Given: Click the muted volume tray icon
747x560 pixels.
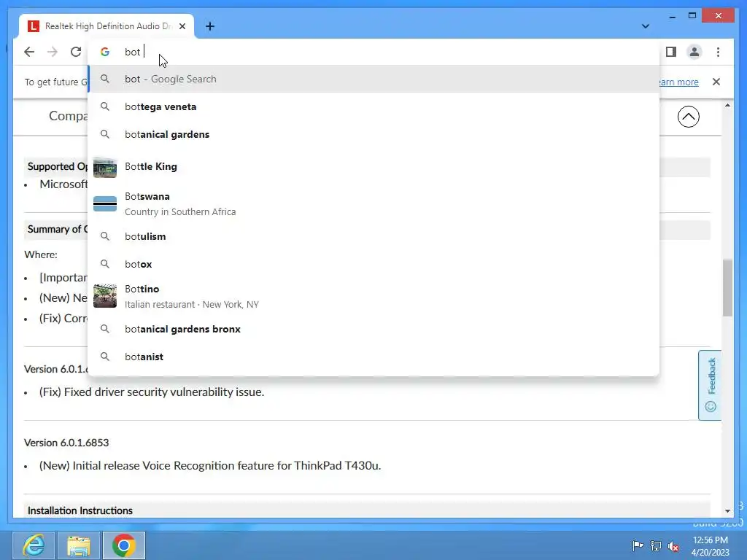Looking at the screenshot, I should pyautogui.click(x=673, y=545).
